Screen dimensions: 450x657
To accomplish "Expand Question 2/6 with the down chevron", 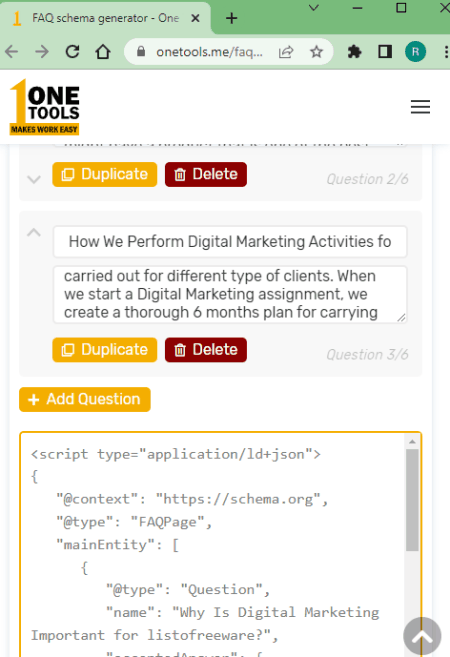I will (34, 179).
